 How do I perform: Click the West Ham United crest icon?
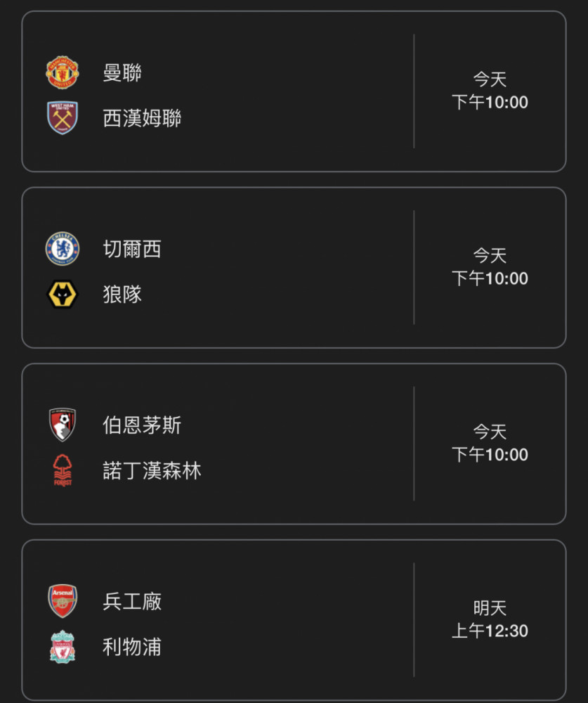click(x=63, y=117)
